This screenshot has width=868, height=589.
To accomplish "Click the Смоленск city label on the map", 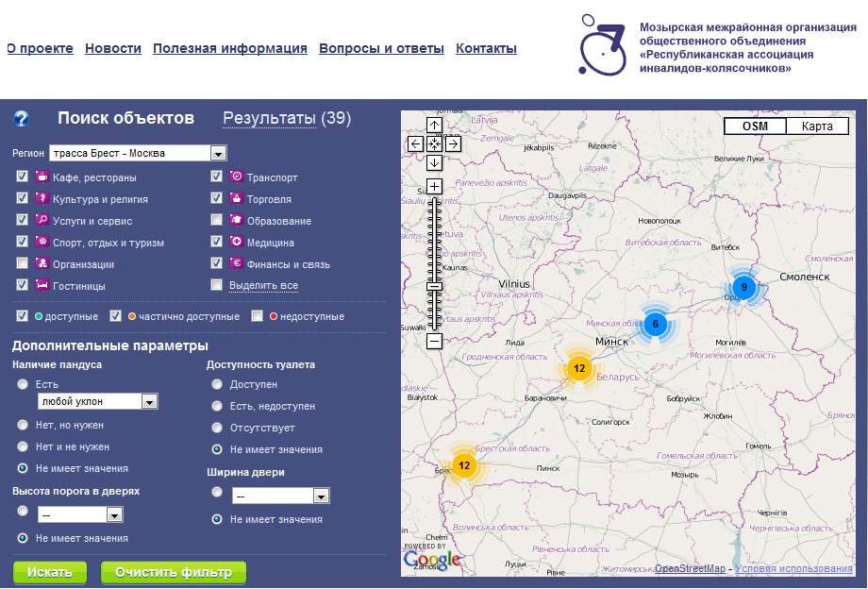I will 805,277.
